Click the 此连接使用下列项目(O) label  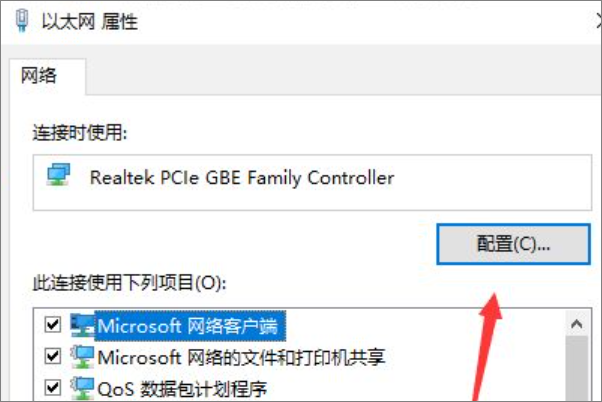[129, 283]
